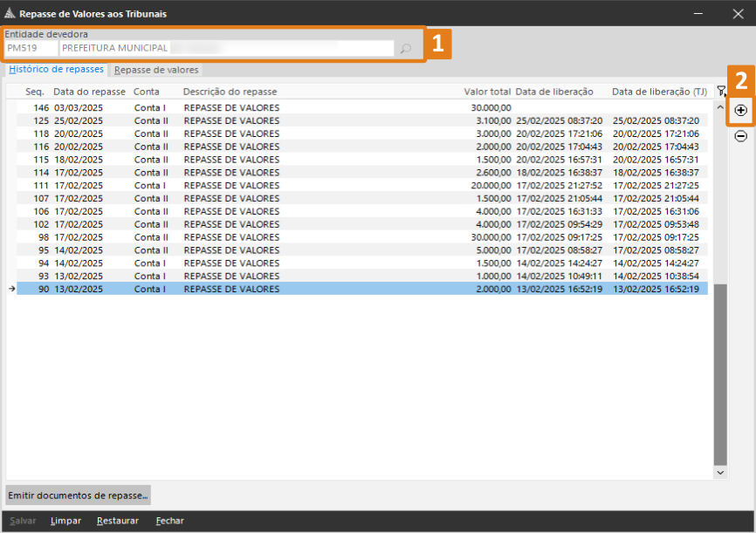The height and width of the screenshot is (533, 756).
Task: Click liberação date 17/02/2025 21:27:52
Action: [560, 186]
